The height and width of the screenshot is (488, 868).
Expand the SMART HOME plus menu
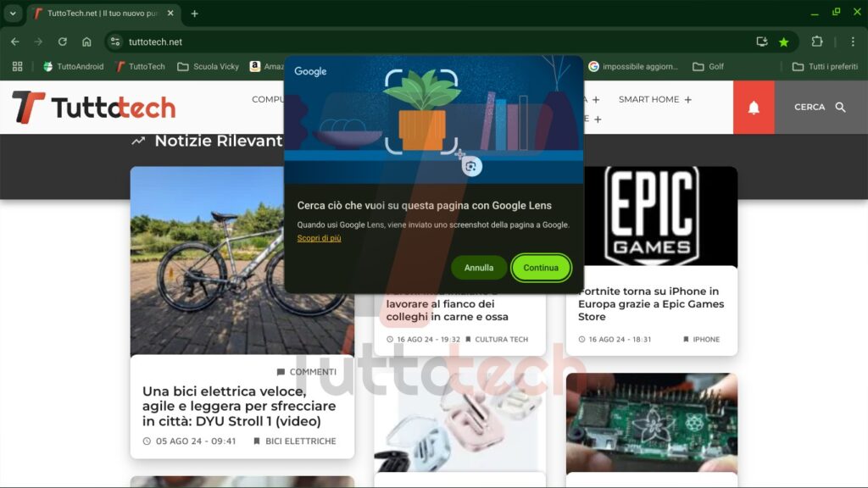[688, 99]
